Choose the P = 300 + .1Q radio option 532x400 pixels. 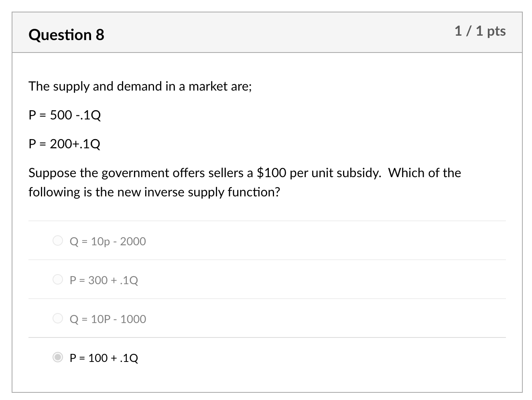(58, 280)
